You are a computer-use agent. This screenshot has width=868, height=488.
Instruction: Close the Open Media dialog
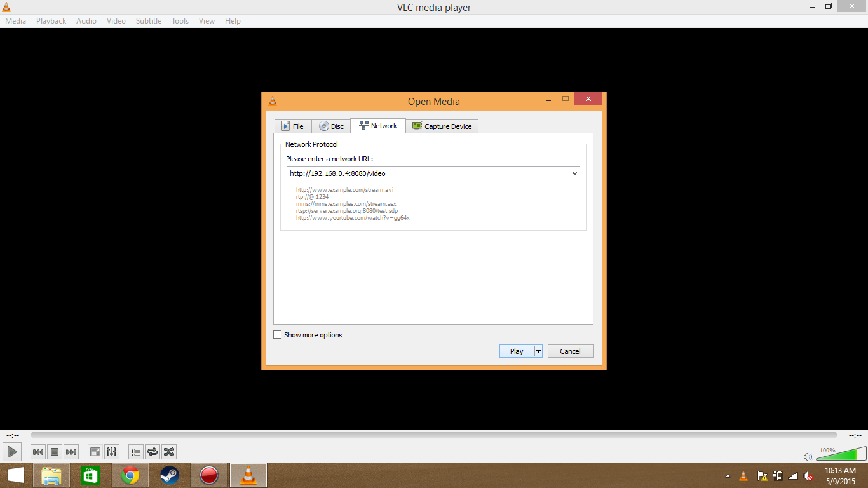(x=588, y=98)
